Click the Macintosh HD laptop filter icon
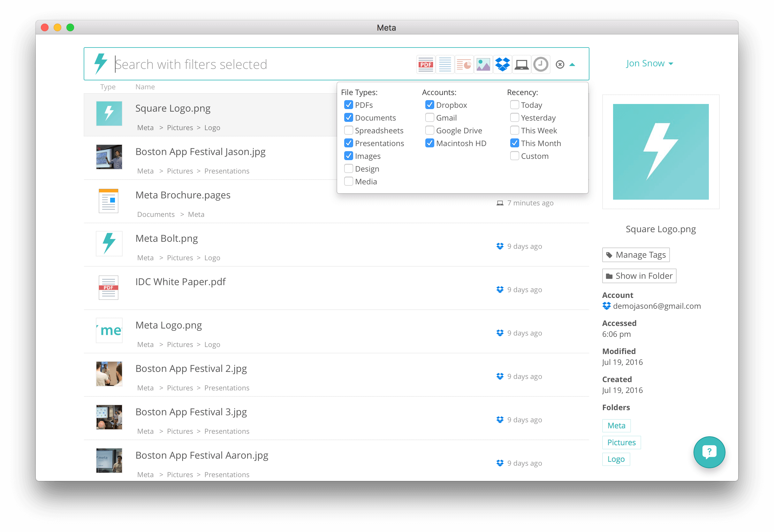The image size is (774, 532). point(521,64)
